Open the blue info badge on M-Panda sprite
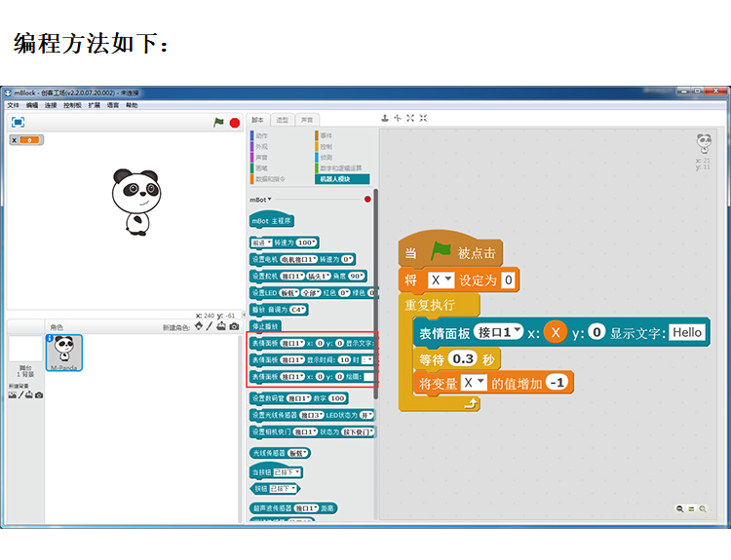Image resolution: width=731 pixels, height=560 pixels. click(50, 338)
